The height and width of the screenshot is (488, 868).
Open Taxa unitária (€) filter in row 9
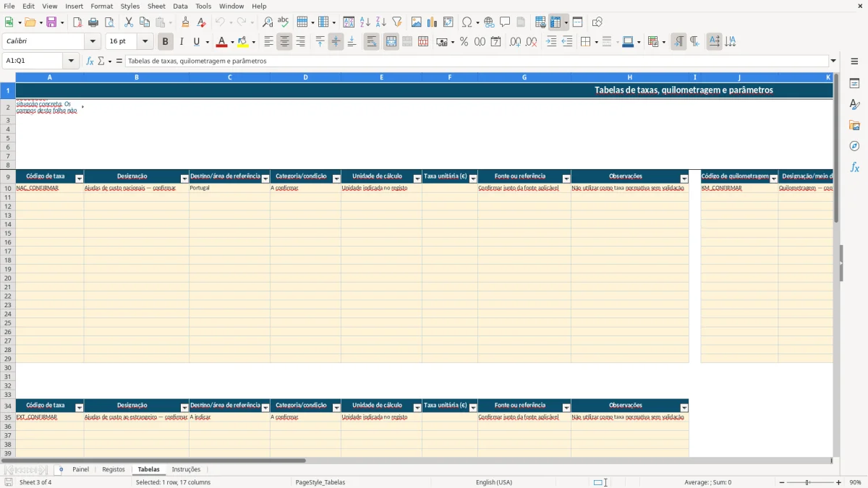(x=473, y=179)
